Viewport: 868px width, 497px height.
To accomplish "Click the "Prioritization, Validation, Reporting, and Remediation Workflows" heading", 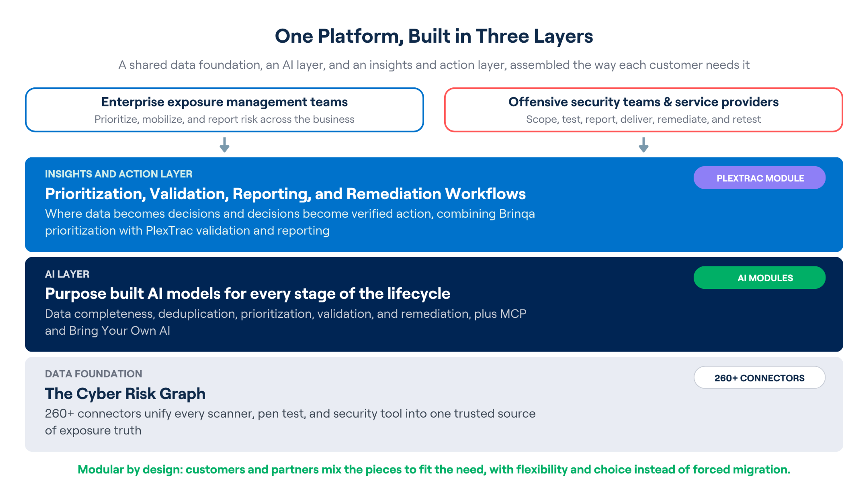I will pyautogui.click(x=285, y=194).
